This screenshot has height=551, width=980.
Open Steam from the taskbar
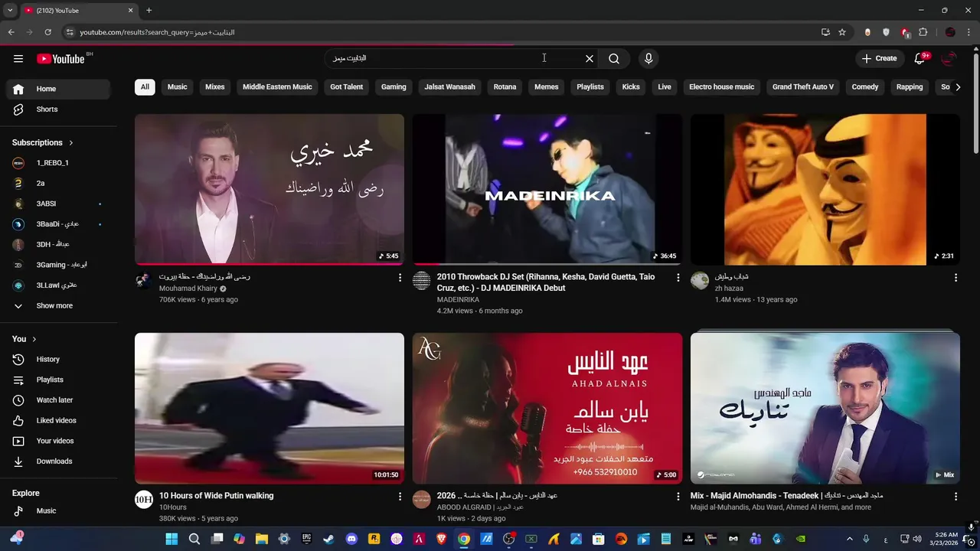[328, 539]
